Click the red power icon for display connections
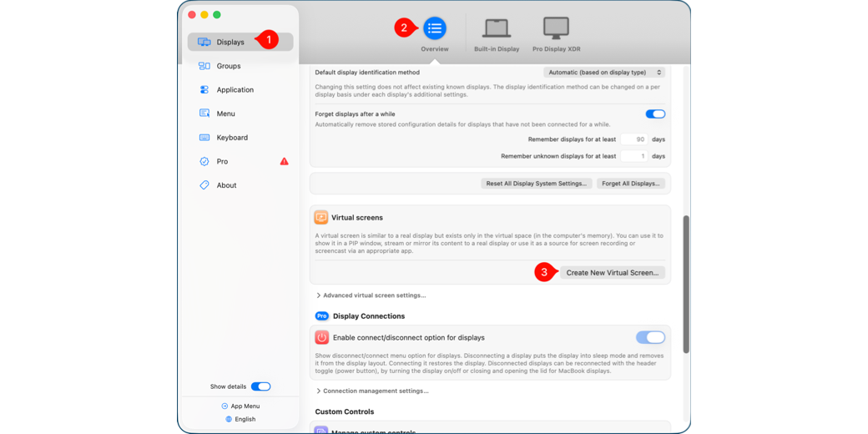The height and width of the screenshot is (434, 868). point(321,338)
